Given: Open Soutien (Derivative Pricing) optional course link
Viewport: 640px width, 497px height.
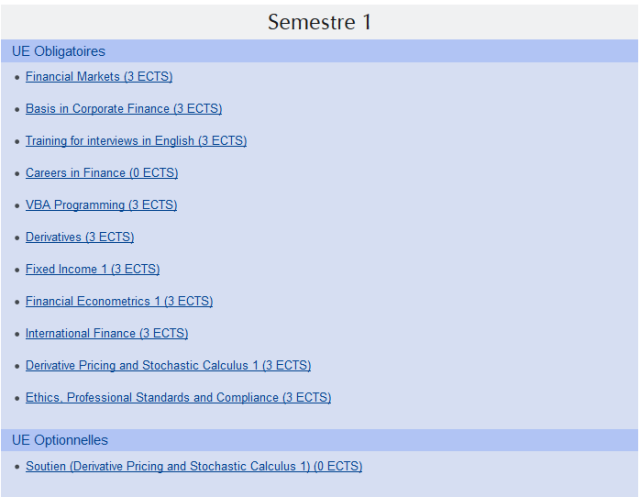Looking at the screenshot, I should point(194,466).
